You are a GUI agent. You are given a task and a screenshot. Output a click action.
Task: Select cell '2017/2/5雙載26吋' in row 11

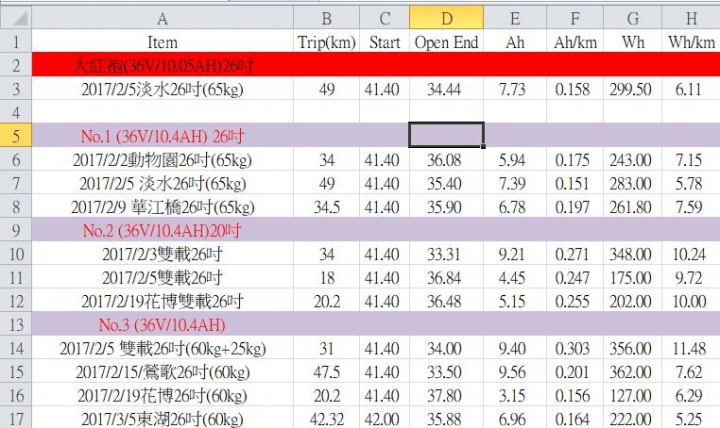pyautogui.click(x=163, y=277)
